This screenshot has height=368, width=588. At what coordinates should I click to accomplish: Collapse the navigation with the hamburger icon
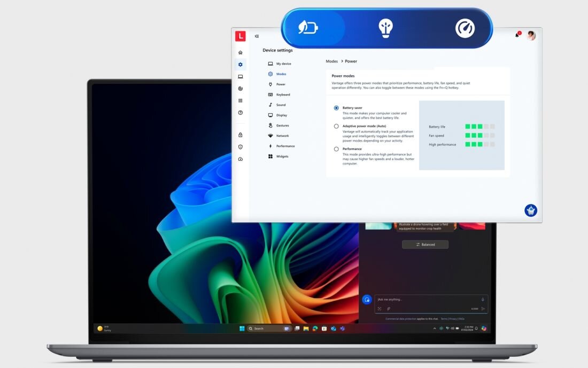[x=257, y=35]
